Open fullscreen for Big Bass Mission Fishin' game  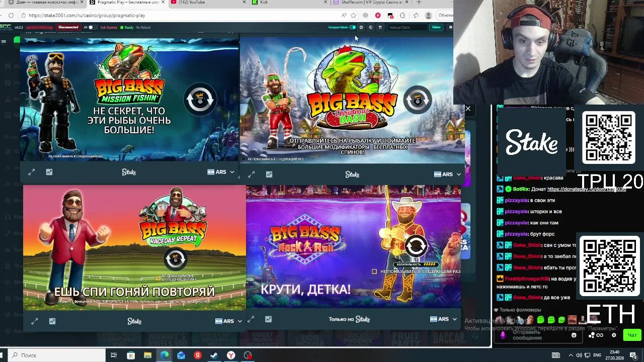[31, 172]
